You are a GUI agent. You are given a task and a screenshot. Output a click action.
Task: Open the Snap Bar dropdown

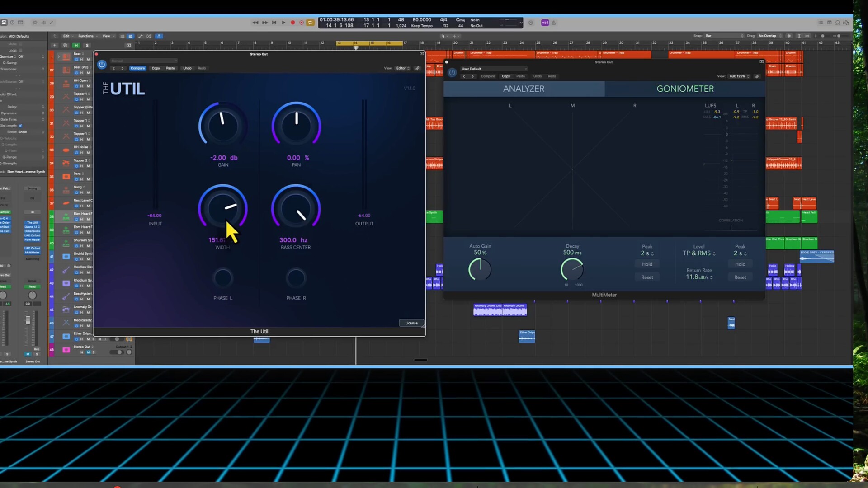click(x=724, y=36)
